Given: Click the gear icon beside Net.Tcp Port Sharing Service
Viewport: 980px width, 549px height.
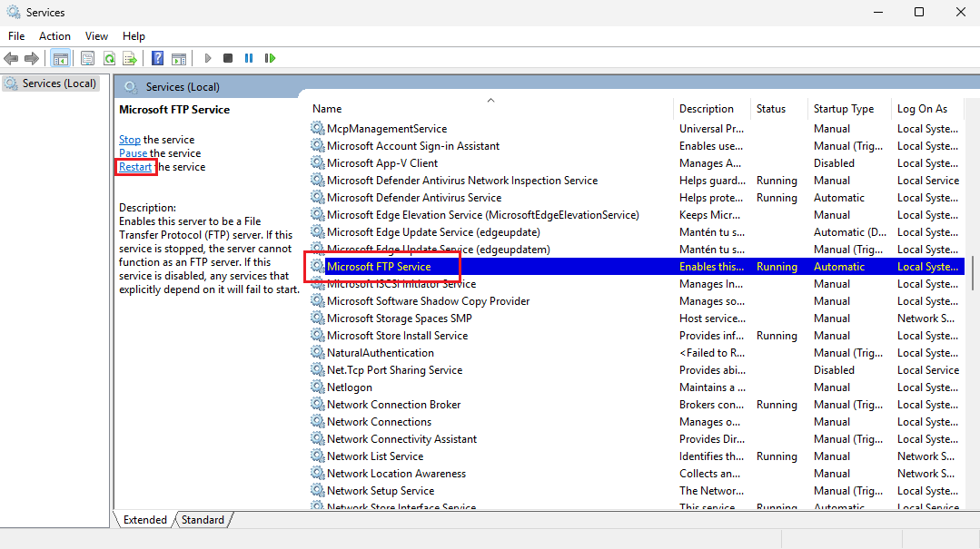Looking at the screenshot, I should click(318, 369).
